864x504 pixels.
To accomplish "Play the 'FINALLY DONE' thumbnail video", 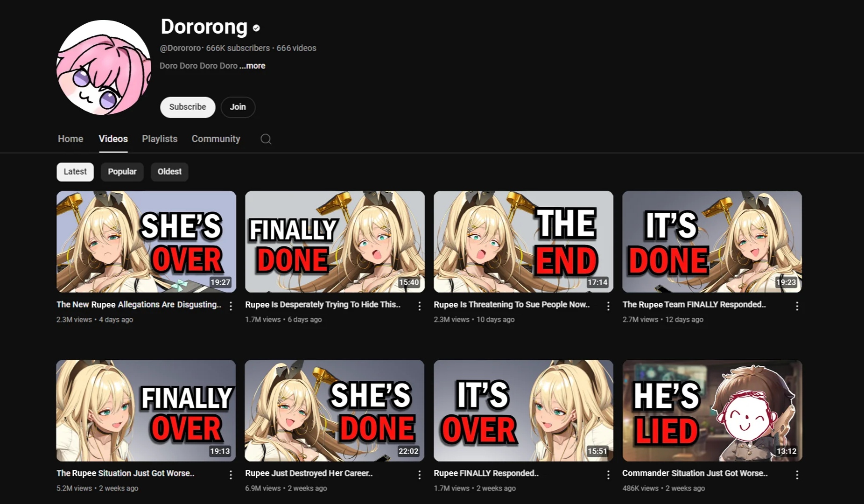I will 335,242.
